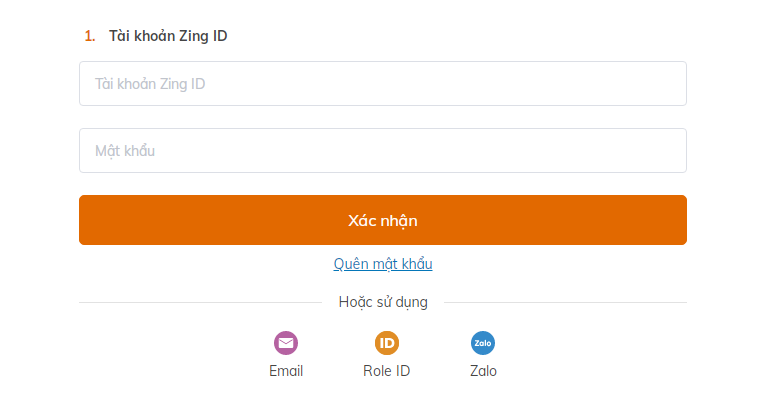Click the divider line right of Hoặc sử dụng
This screenshot has height=409, width=762.
tap(565, 302)
